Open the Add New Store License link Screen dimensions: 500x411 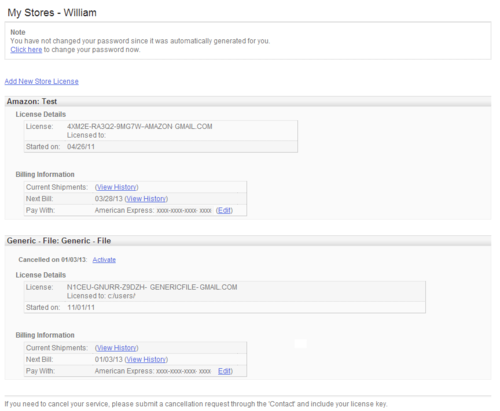click(x=42, y=81)
